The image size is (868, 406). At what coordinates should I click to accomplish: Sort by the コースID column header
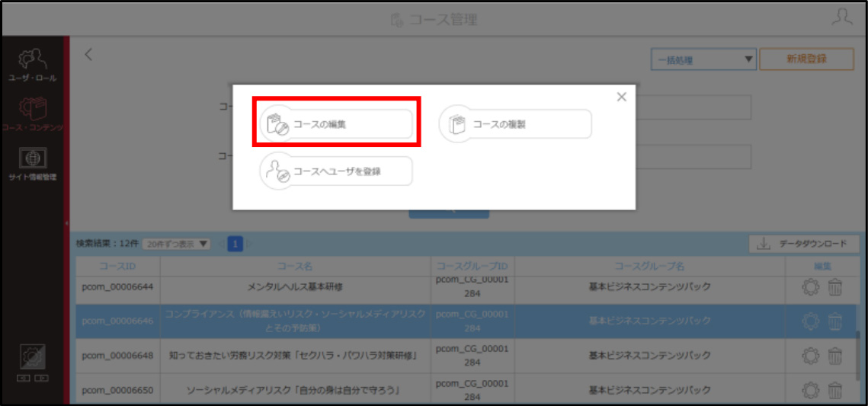[x=118, y=267]
